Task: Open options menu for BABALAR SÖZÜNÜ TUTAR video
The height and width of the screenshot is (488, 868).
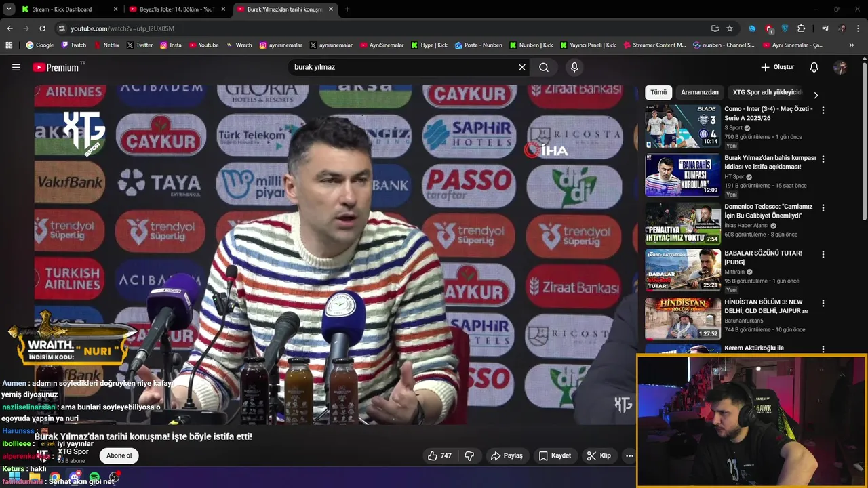Action: [823, 254]
